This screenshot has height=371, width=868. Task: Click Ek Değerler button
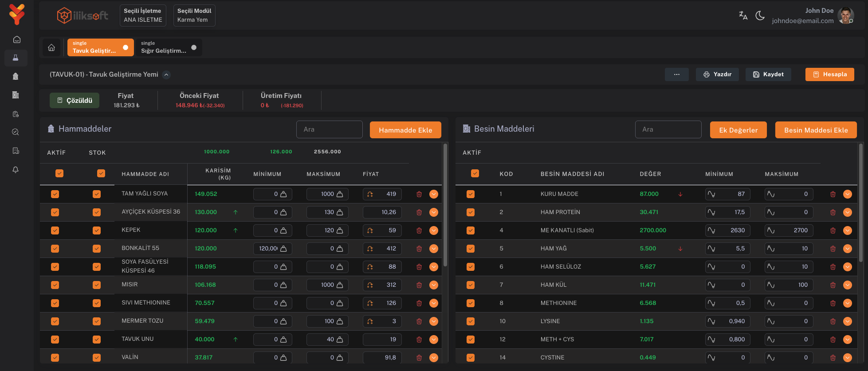tap(738, 130)
